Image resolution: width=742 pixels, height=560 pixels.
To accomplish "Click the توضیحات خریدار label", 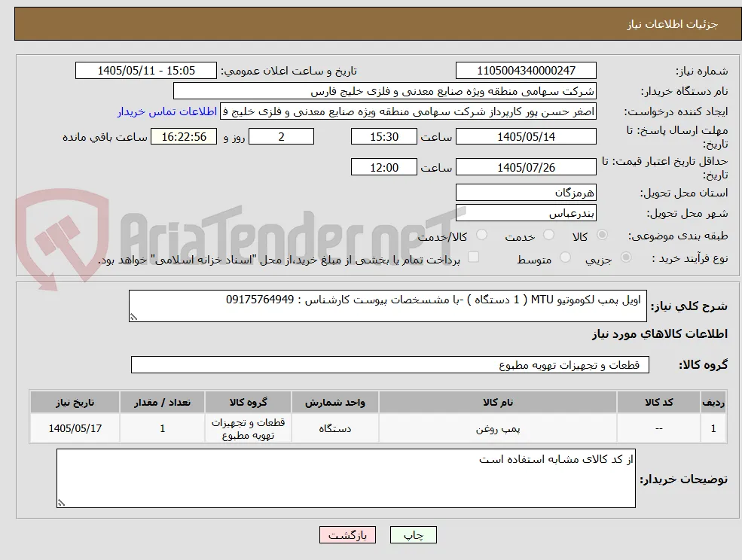I will coord(684,479).
